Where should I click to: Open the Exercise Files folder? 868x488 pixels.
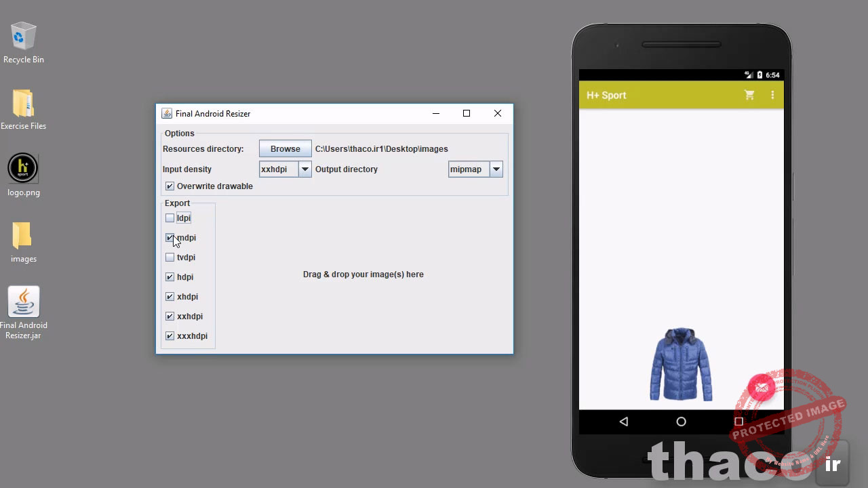point(23,102)
